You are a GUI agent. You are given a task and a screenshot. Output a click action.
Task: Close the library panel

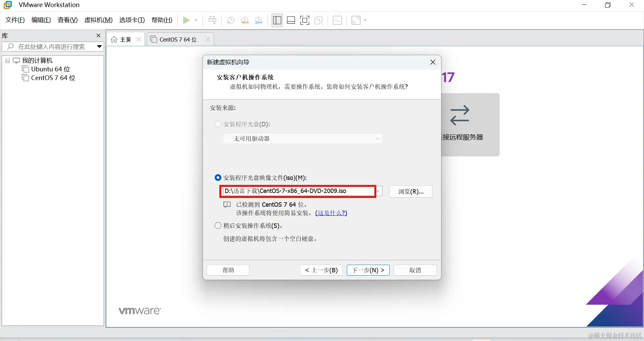coord(98,36)
